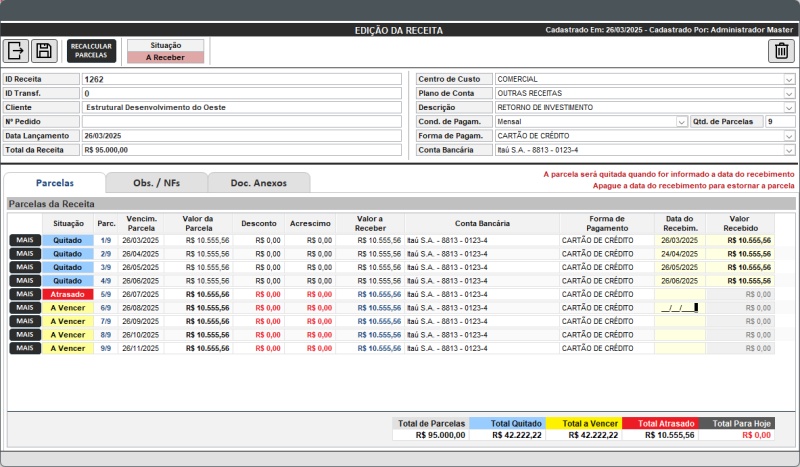Open MAIS options for installment 9/9
This screenshot has height=467, width=800.
25,348
